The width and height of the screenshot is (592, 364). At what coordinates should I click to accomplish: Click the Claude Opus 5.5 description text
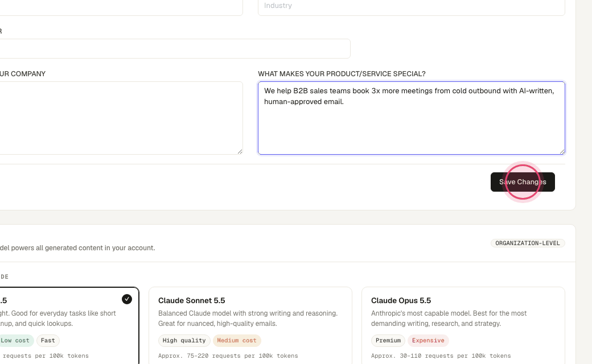(449, 318)
